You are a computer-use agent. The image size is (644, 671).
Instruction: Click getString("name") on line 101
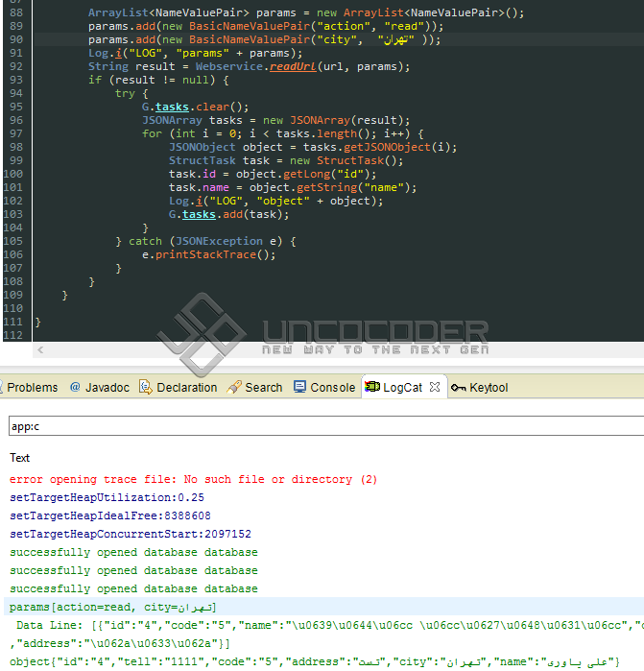coord(354,187)
